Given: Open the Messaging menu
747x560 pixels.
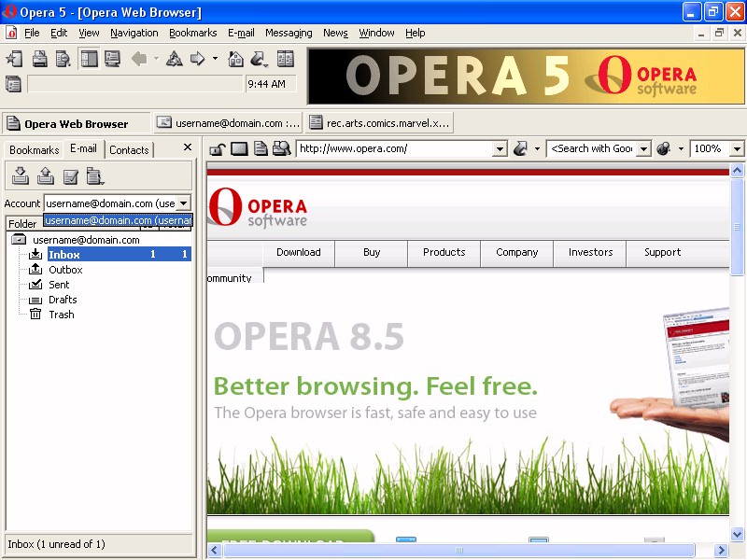Looking at the screenshot, I should click(289, 33).
